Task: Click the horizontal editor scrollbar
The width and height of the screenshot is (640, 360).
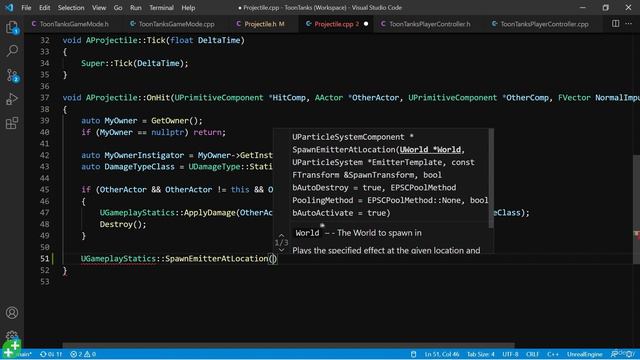Action: 289,345
